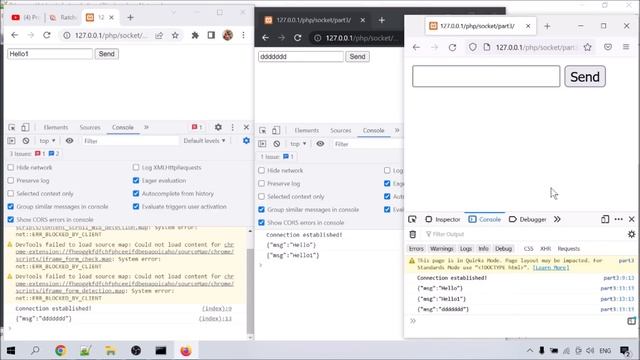
Task: Click the empty message input in Firefox page
Action: (x=486, y=76)
